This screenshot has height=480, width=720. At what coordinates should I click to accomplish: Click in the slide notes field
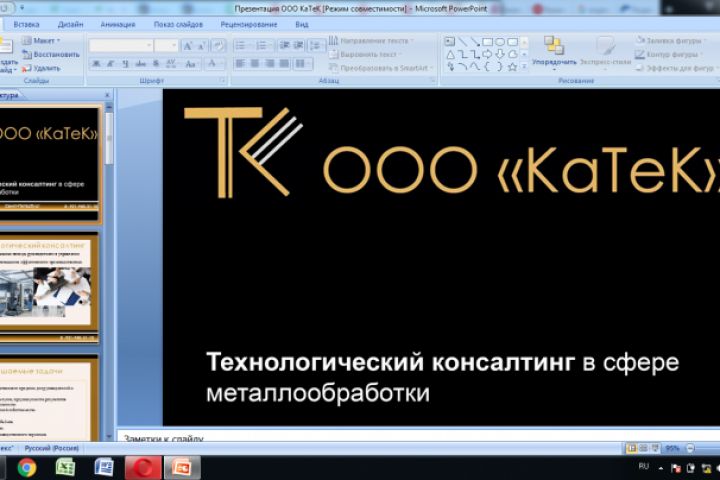pyautogui.click(x=418, y=436)
